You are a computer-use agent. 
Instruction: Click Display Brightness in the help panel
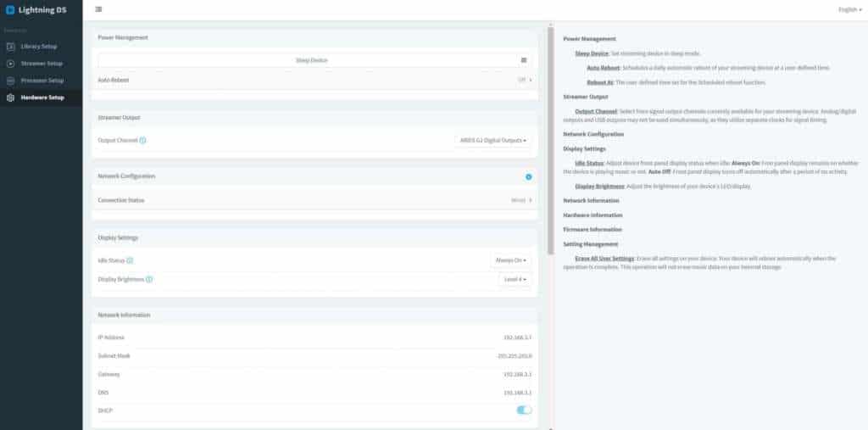click(601, 187)
